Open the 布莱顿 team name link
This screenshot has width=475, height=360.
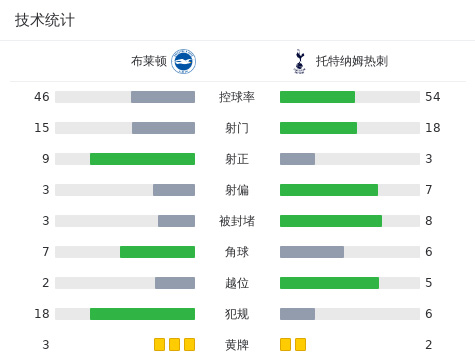(149, 61)
